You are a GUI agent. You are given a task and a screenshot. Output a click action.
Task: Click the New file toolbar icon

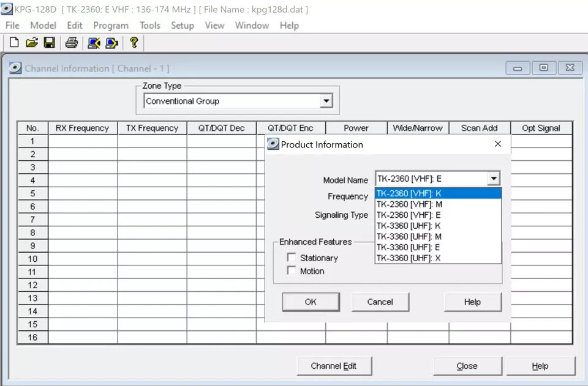(14, 43)
